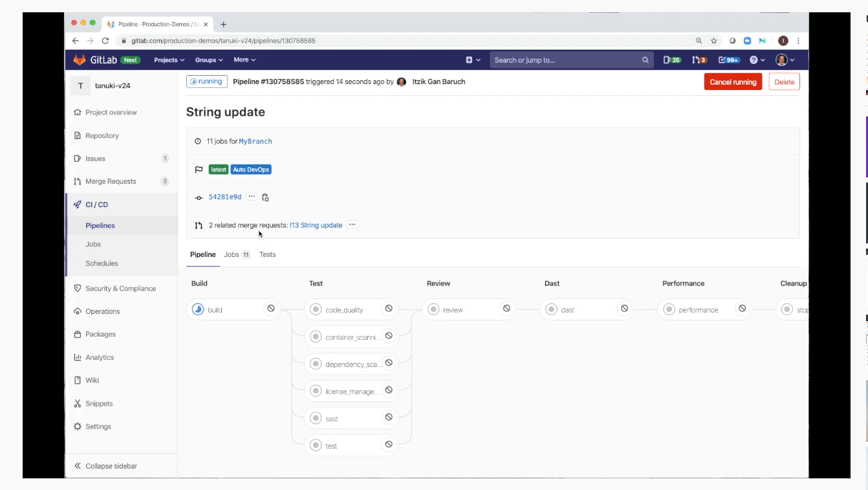The height and width of the screenshot is (490, 868).
Task: Open merge requests counter in top bar
Action: [699, 60]
